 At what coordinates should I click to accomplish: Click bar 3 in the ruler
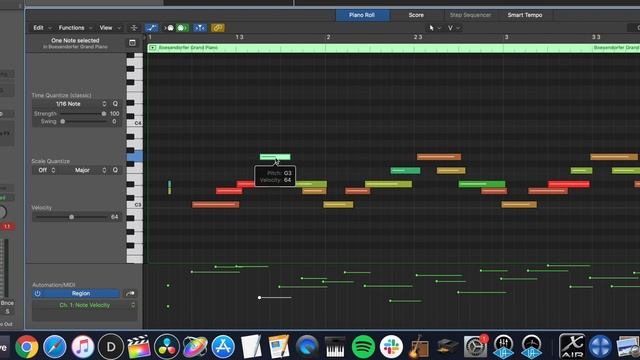(x=507, y=37)
